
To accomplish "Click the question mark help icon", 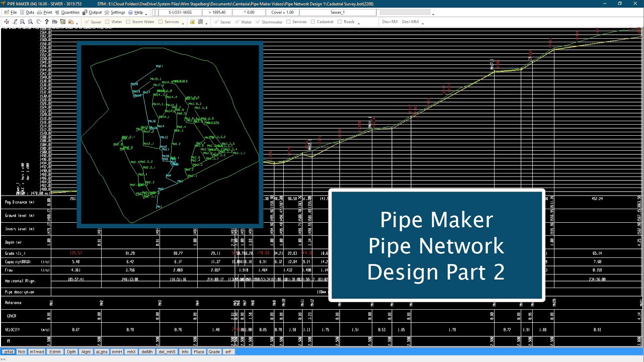I will 47,22.
